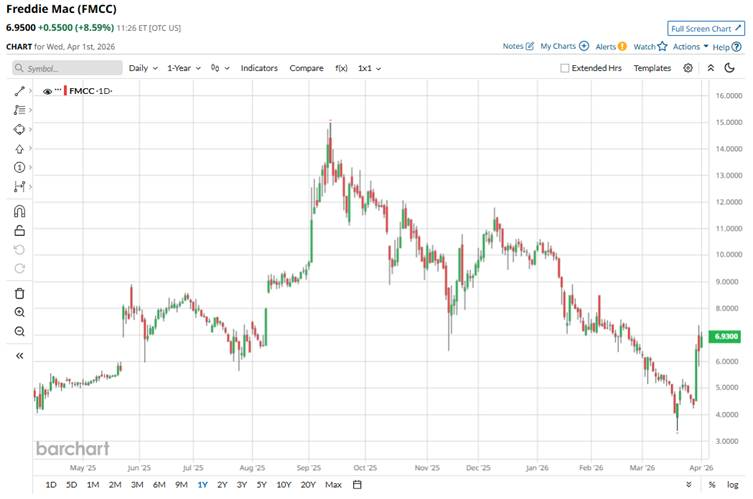Activate the magnet snap tool
This screenshot has width=753, height=499.
click(19, 211)
